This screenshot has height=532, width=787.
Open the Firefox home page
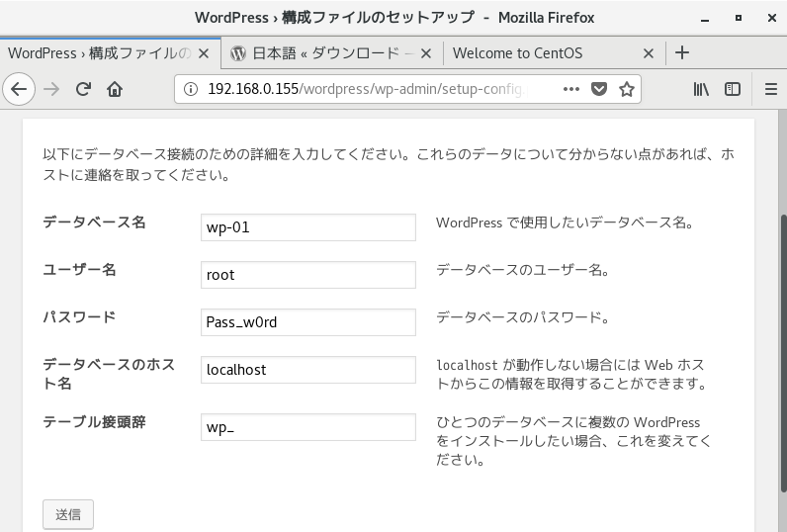[115, 89]
